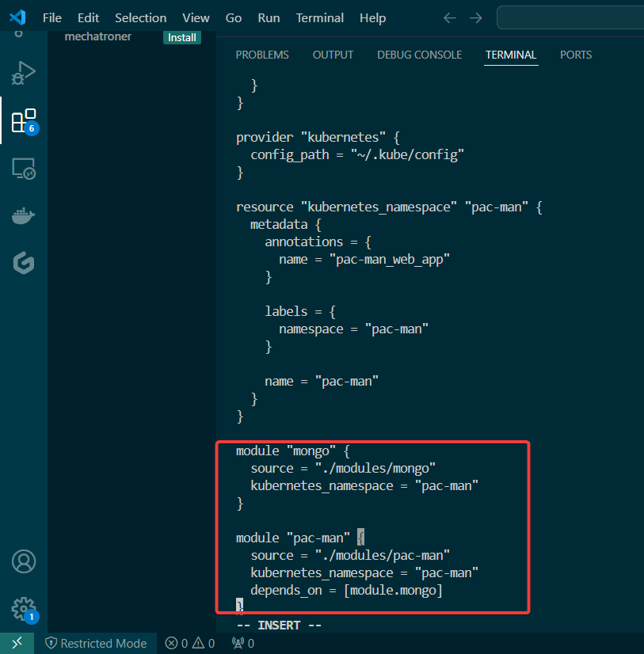Open the Manage gear icon
Image resolution: width=644 pixels, height=654 pixels.
(23, 609)
